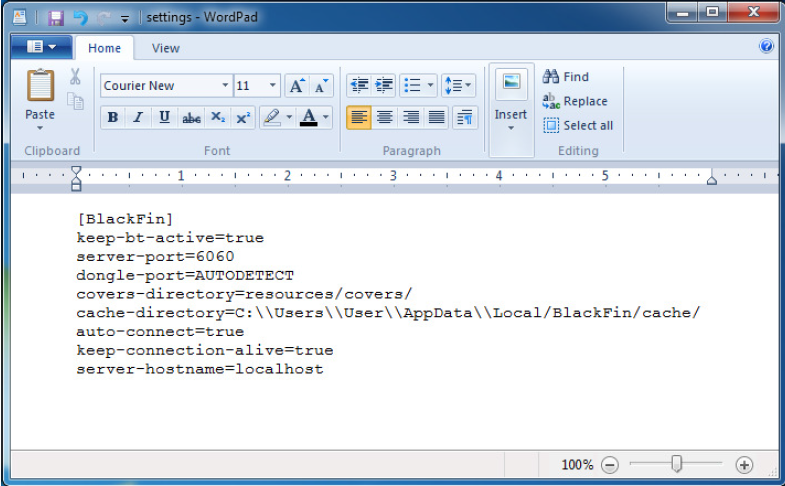Open the highlight color dropdown arrow

pyautogui.click(x=289, y=118)
